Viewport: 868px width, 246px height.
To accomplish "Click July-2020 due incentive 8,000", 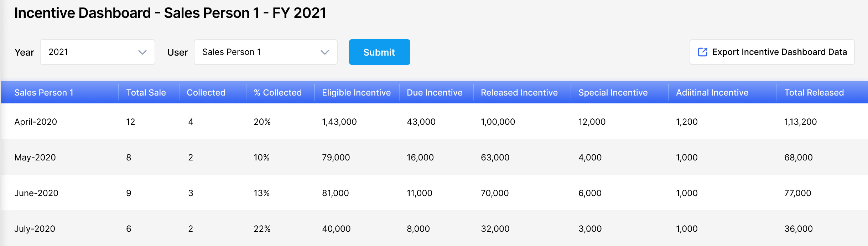I will click(x=418, y=229).
